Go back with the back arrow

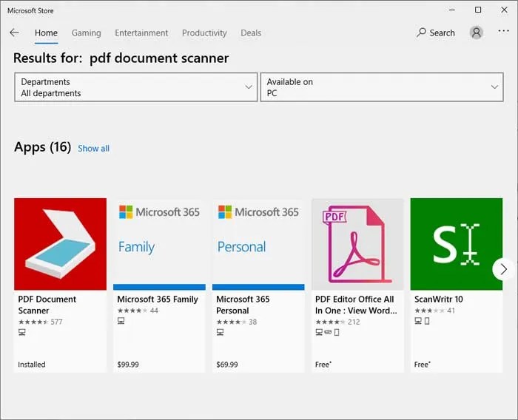coord(14,33)
